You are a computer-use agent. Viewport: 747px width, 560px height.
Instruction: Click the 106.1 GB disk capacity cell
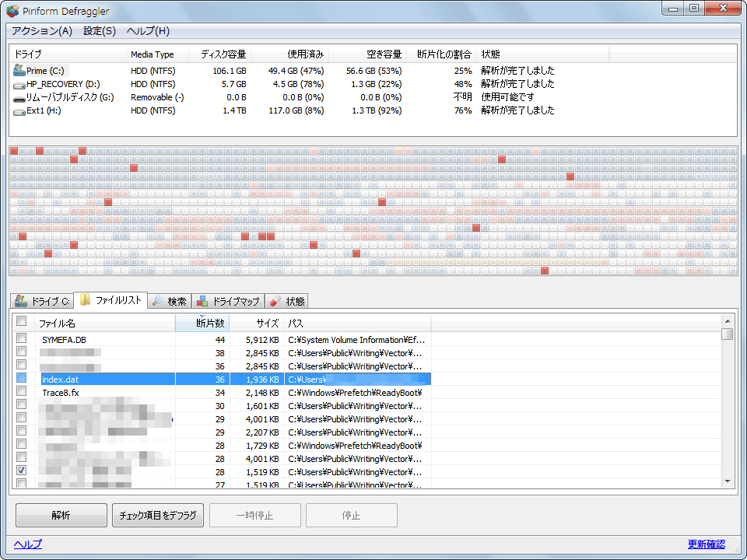230,71
